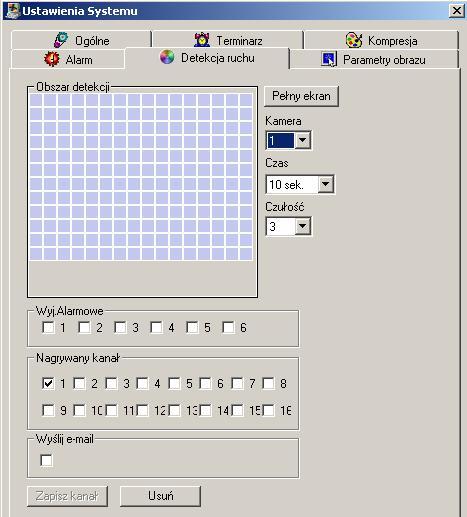This screenshot has height=517, width=467.
Task: Switch to the Terminarz tab
Action: point(228,40)
